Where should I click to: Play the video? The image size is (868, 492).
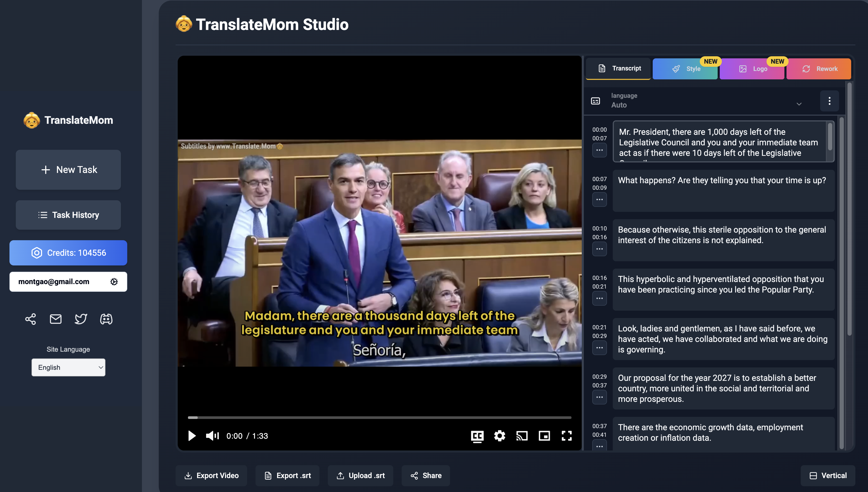[x=192, y=436]
